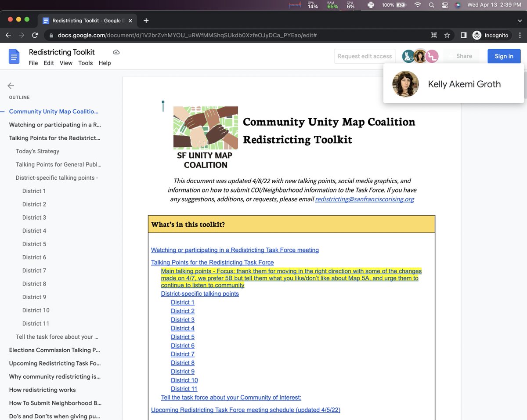Jump to Today's Strategy in the outline
The height and width of the screenshot is (420, 527).
tap(37, 151)
